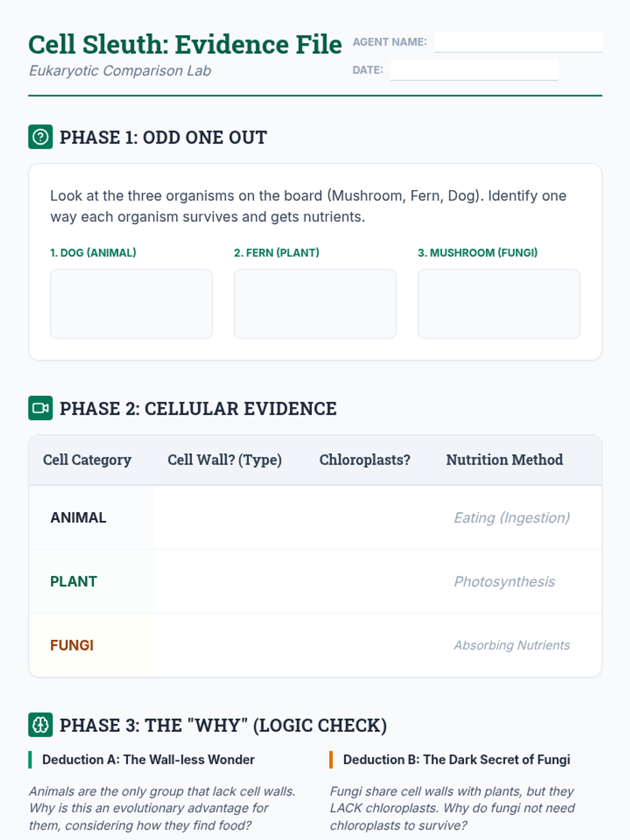Click the Agent Name input field
The width and height of the screenshot is (630, 840).
(x=518, y=42)
